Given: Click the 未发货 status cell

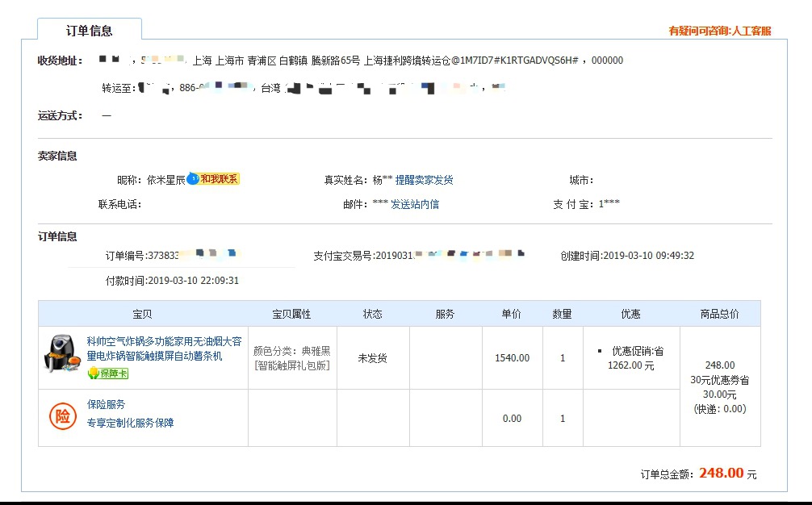Looking at the screenshot, I should pos(372,357).
